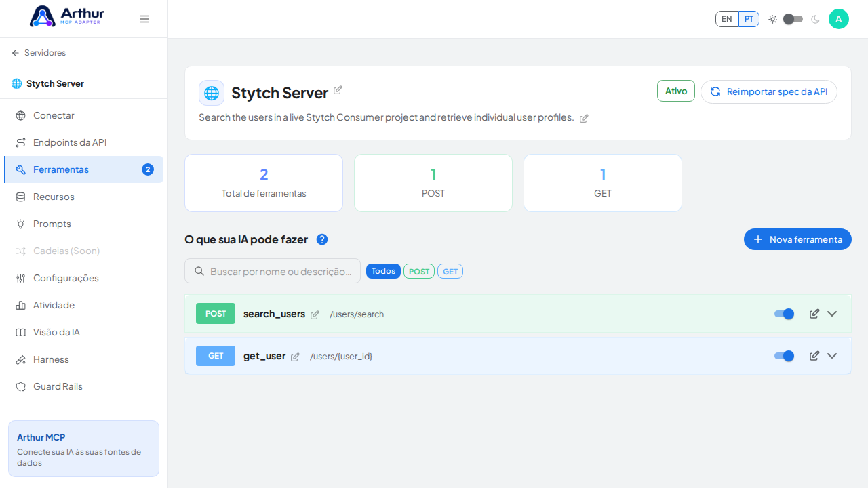The image size is (868, 488).
Task: Rename the get_user tool
Action: point(295,357)
